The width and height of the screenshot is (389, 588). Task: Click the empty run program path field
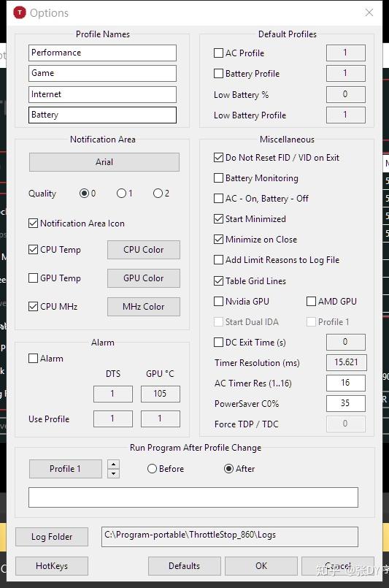[x=193, y=497]
